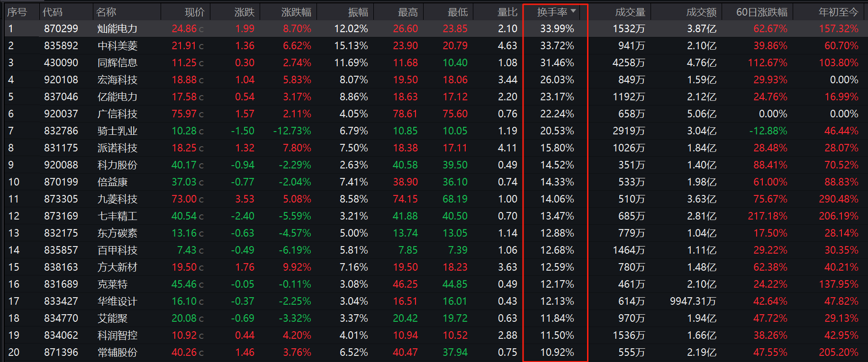
Task: Sort by 序号 column header
Action: 17,12
